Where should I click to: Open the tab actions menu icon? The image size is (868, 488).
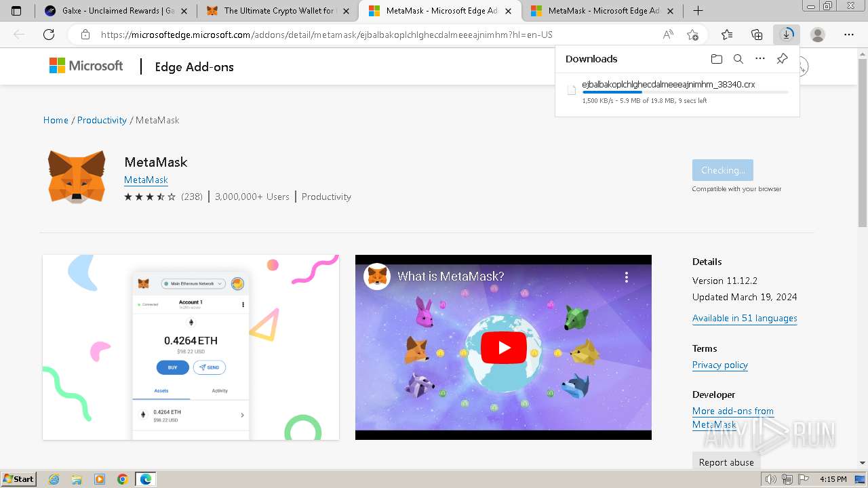point(16,11)
